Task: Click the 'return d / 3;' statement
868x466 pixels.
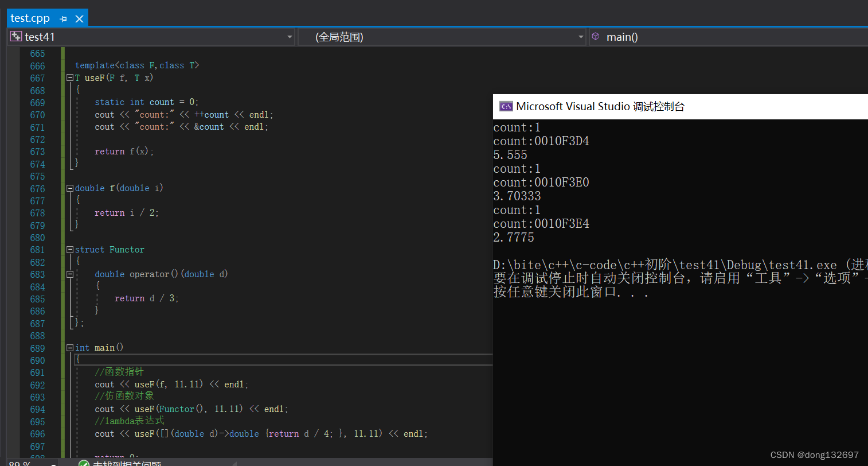Action: (146, 298)
